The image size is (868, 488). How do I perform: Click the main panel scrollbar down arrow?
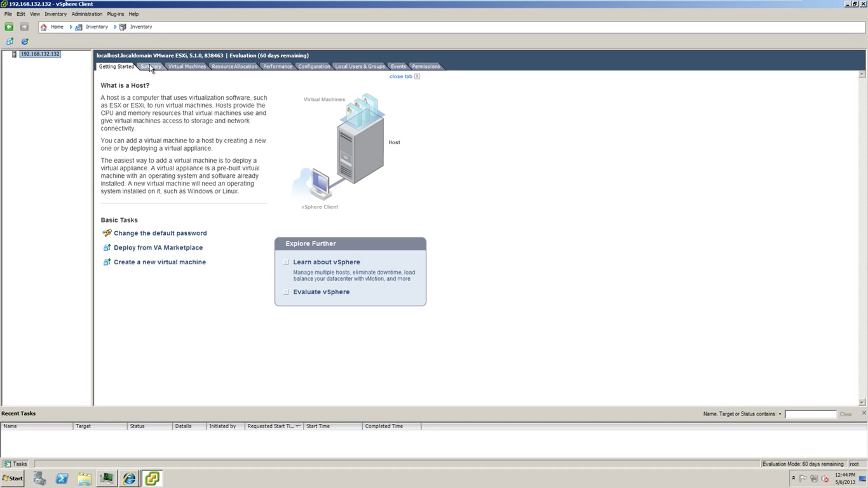point(862,402)
